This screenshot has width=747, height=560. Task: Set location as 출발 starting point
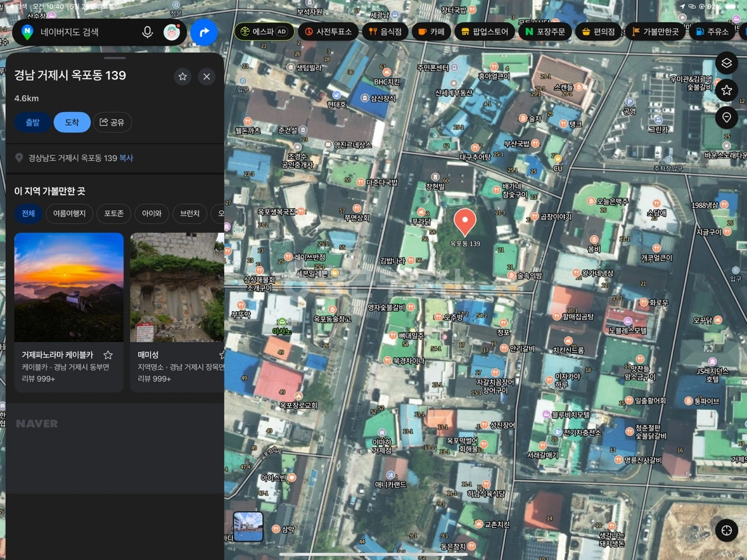[x=32, y=122]
